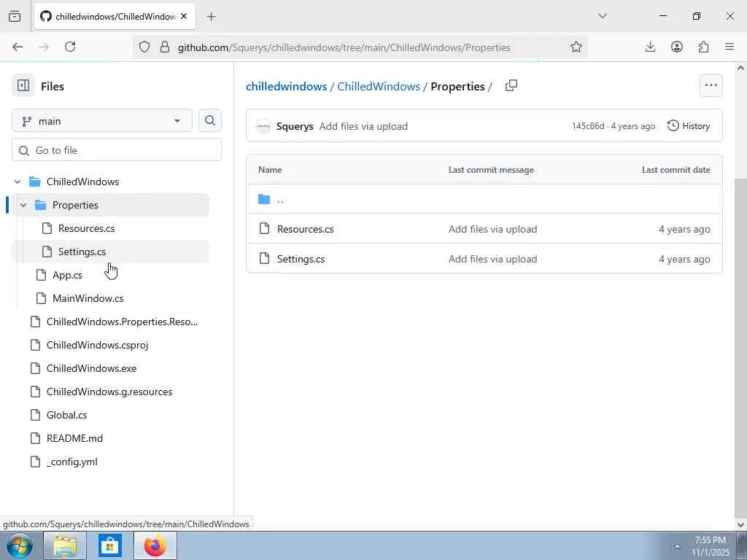Open the list all tabs chevron
This screenshot has height=560, width=747.
click(603, 16)
